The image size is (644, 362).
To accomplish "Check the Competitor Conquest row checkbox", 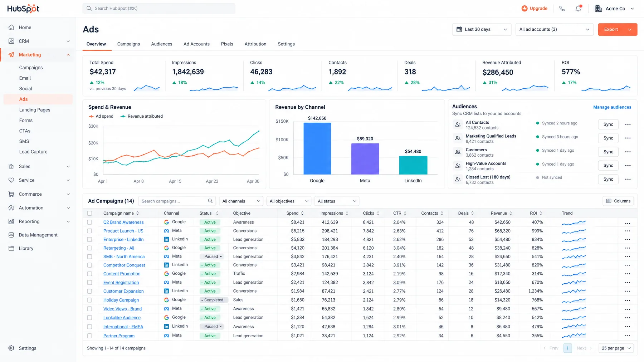I will click(x=89, y=265).
